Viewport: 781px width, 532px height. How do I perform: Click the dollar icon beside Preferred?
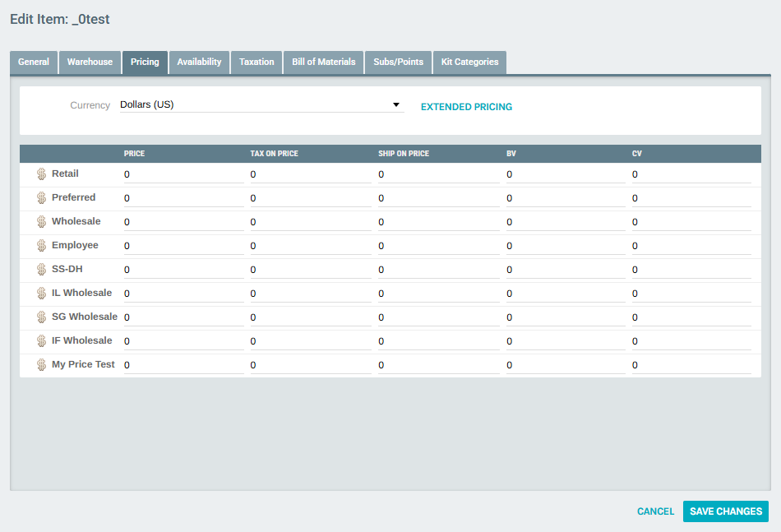(41, 198)
